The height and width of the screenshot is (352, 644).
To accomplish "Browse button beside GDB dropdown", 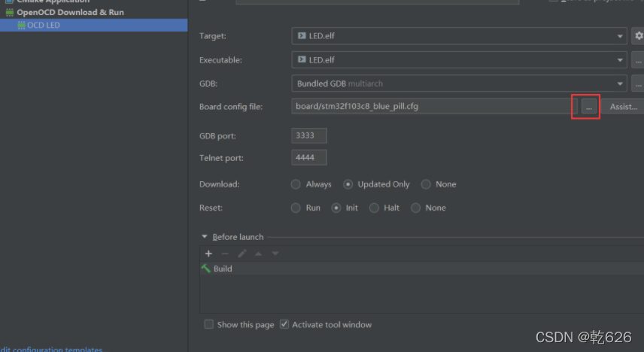I will pyautogui.click(x=638, y=83).
